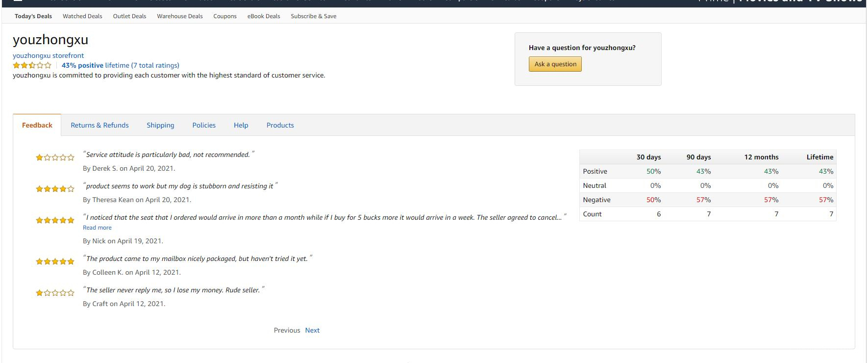Go to Warehouse Deals
Screen dimensions: 868x363
point(179,16)
